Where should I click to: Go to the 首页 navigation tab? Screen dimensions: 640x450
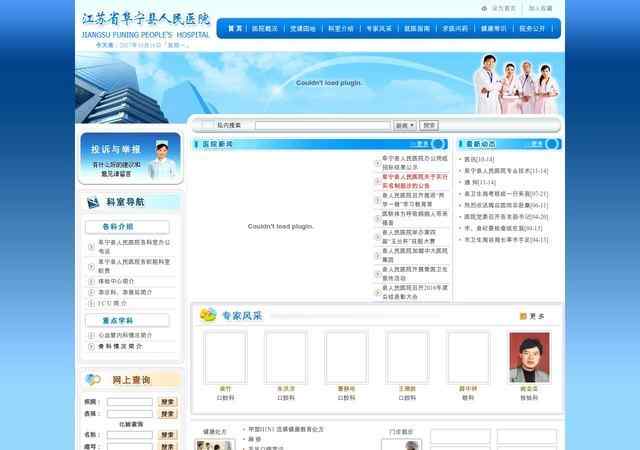pyautogui.click(x=235, y=29)
